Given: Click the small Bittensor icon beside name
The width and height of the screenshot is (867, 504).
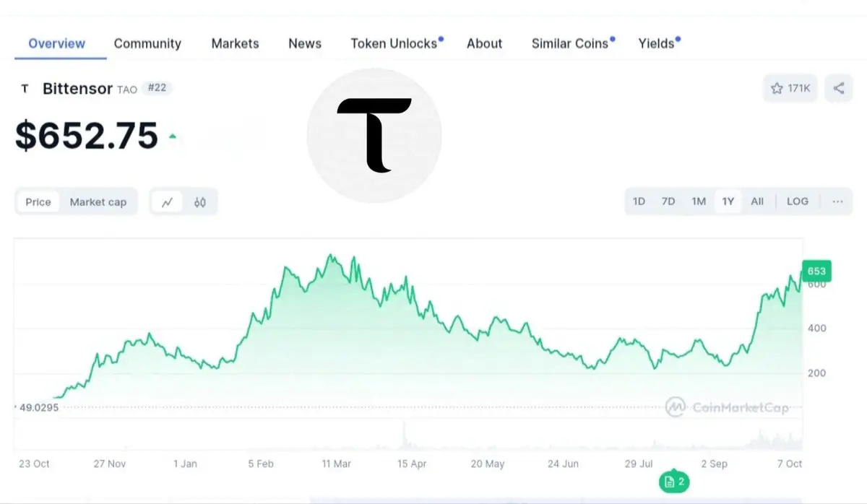Looking at the screenshot, I should pyautogui.click(x=25, y=89).
